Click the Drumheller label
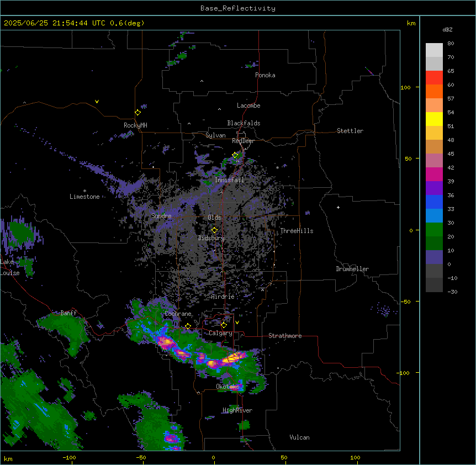The width and height of the screenshot is (476, 465). pos(352,269)
